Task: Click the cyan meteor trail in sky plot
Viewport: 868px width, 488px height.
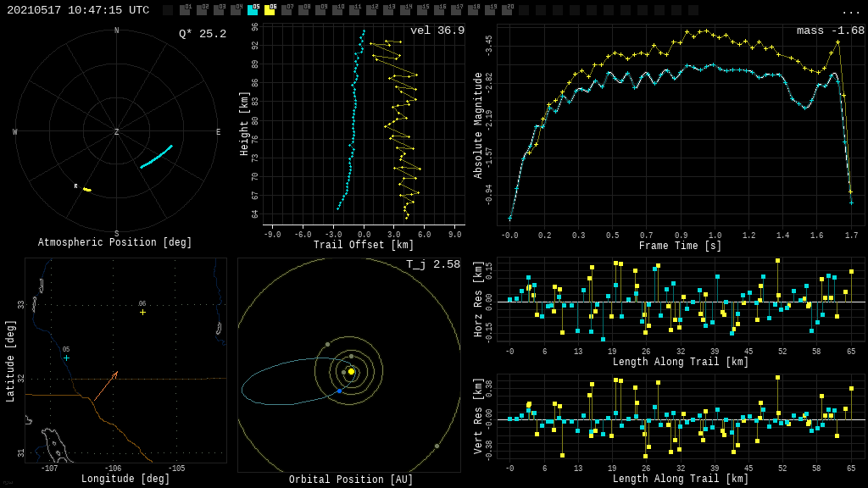Action: click(157, 157)
